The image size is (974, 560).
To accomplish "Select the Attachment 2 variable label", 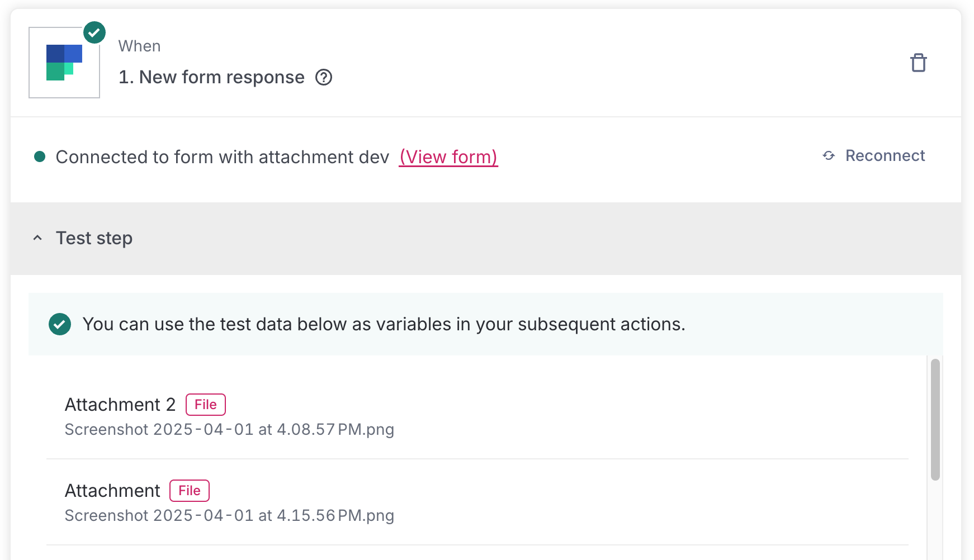I will (x=120, y=405).
